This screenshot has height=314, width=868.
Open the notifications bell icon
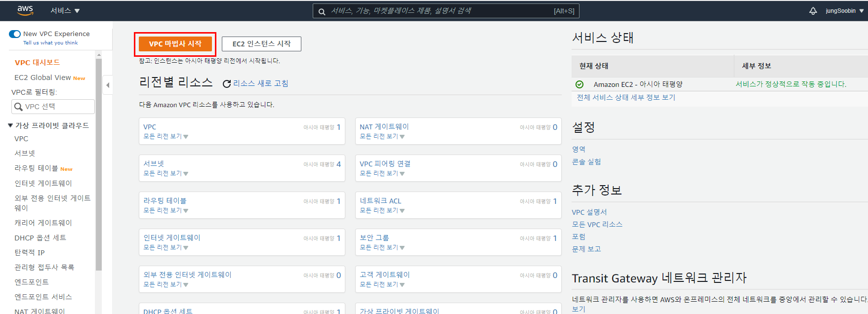coord(813,10)
